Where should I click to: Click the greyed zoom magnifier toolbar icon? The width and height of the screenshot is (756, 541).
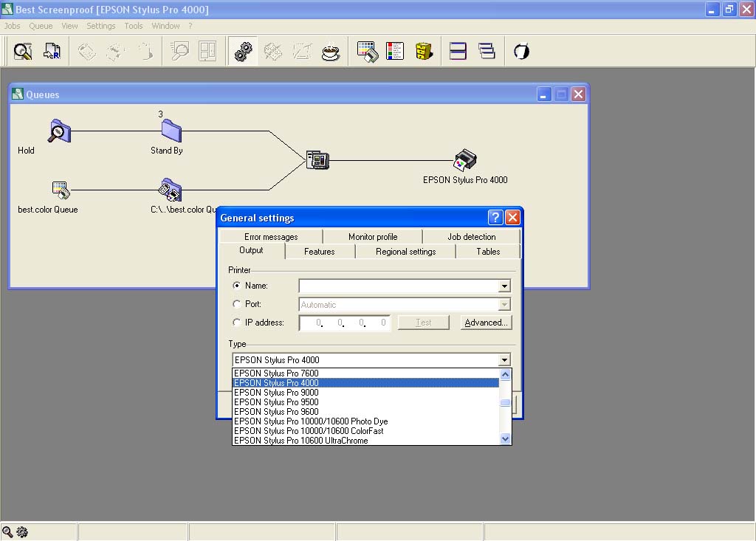click(x=180, y=51)
